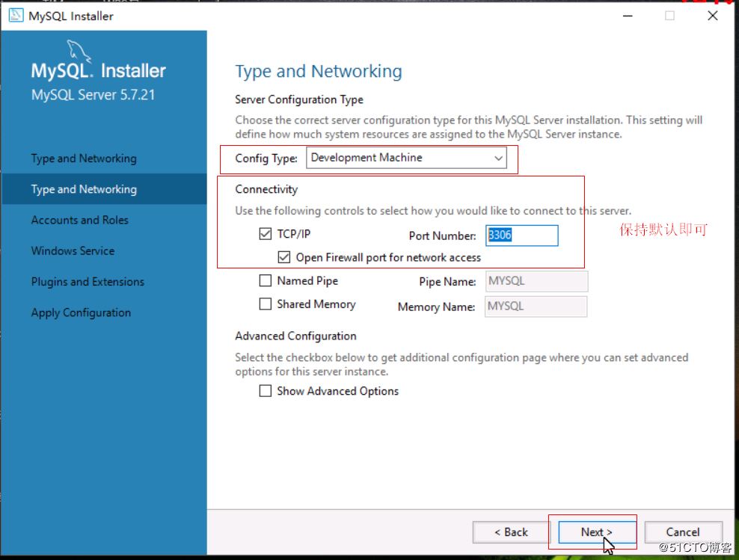Click inside the Port Number field

coord(521,236)
